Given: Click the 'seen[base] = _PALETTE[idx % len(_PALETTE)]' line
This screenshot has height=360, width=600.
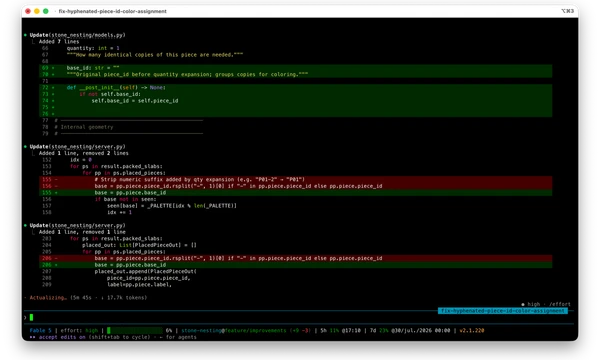Looking at the screenshot, I should point(172,206).
